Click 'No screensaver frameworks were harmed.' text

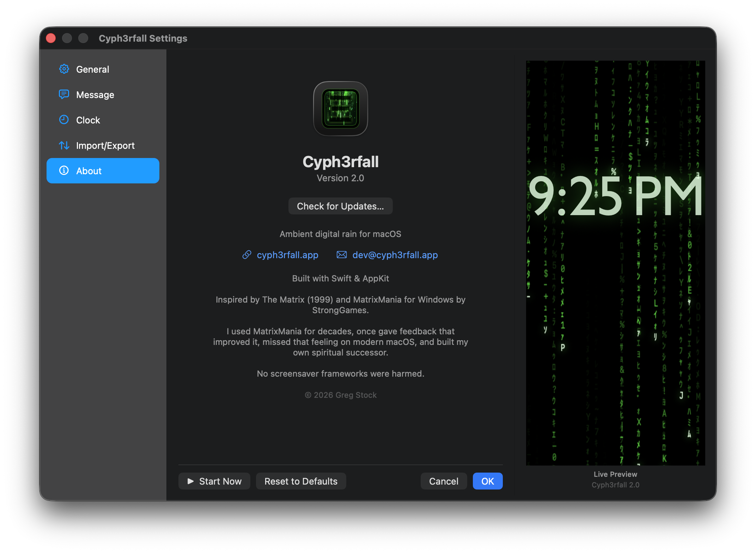(x=340, y=374)
